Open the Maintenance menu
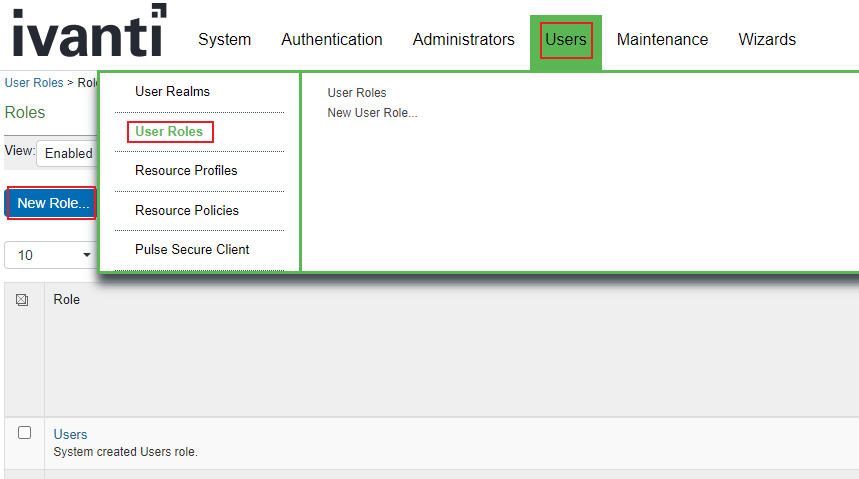The width and height of the screenshot is (859, 479). (662, 40)
